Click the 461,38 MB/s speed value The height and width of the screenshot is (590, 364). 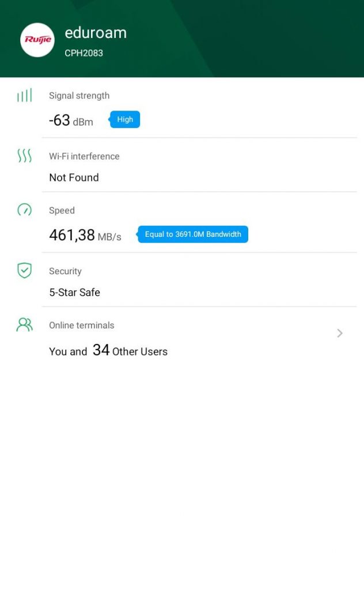[x=85, y=235]
